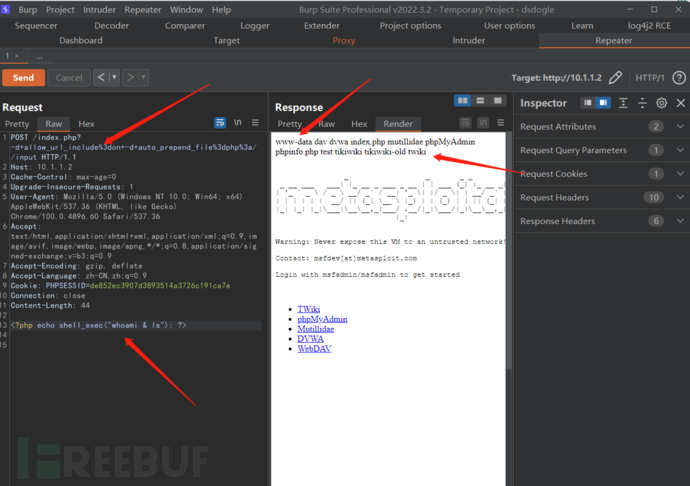690x486 pixels.
Task: Select side-by-side response layout icon
Action: coord(462,101)
